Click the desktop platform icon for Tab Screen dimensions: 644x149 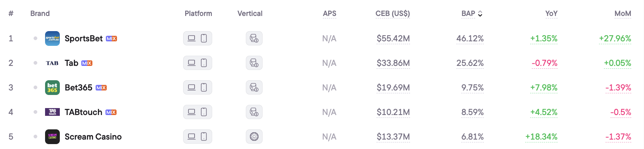pos(191,63)
